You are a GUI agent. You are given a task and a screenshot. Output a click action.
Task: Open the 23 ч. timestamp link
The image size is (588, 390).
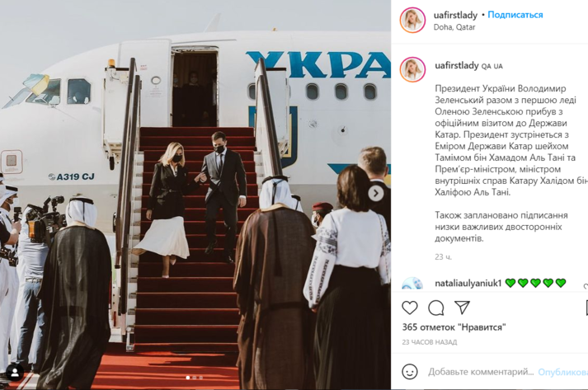point(443,257)
